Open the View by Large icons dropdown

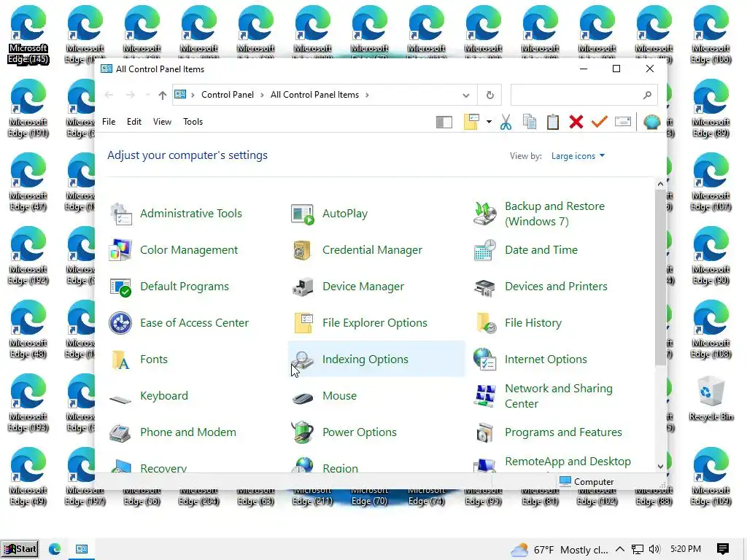[x=578, y=156]
